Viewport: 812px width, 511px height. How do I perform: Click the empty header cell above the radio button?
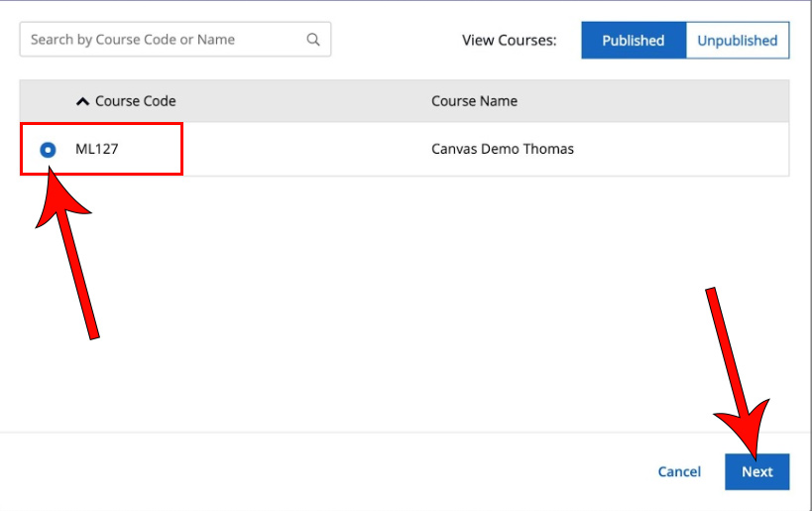point(47,101)
